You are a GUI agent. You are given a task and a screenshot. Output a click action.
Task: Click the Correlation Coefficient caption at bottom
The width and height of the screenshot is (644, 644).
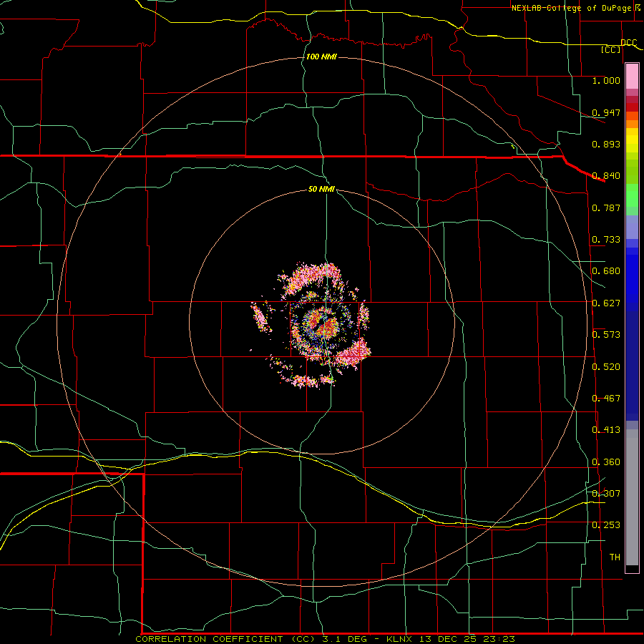click(325, 639)
